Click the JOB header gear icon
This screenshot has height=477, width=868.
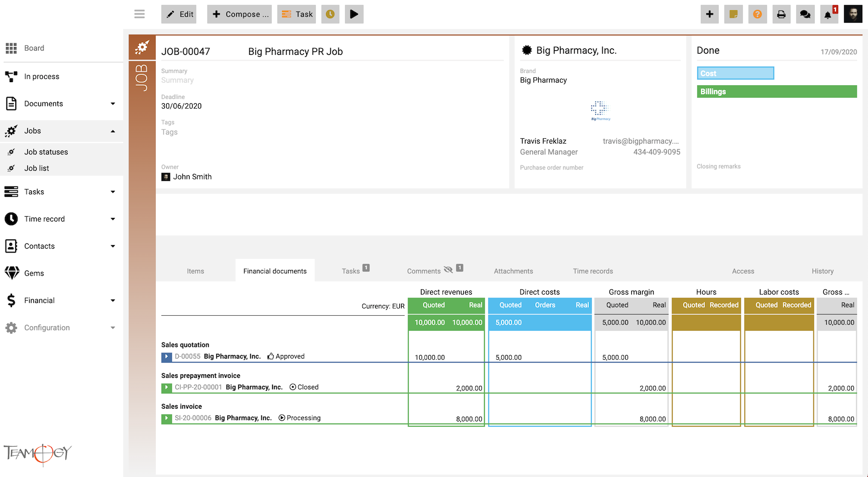(x=142, y=46)
